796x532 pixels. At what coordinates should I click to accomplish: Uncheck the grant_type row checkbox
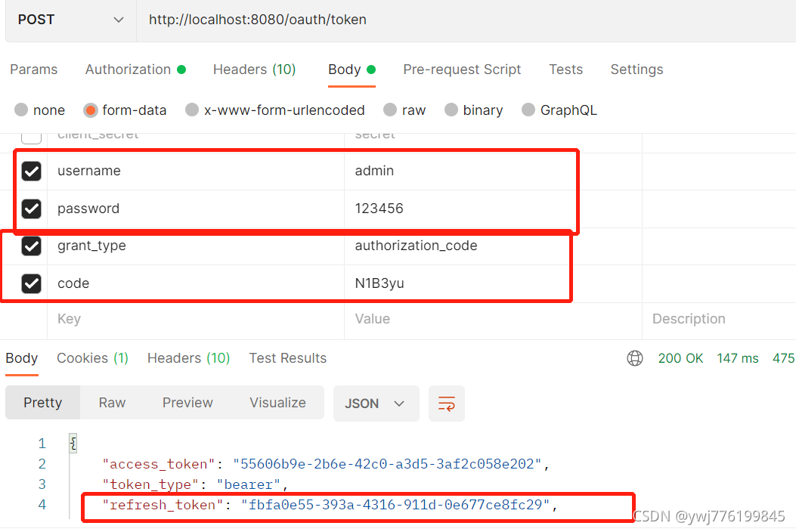point(32,246)
